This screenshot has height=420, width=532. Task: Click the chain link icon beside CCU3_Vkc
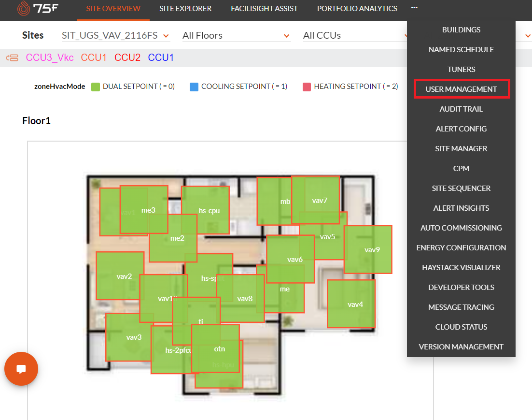(12, 58)
